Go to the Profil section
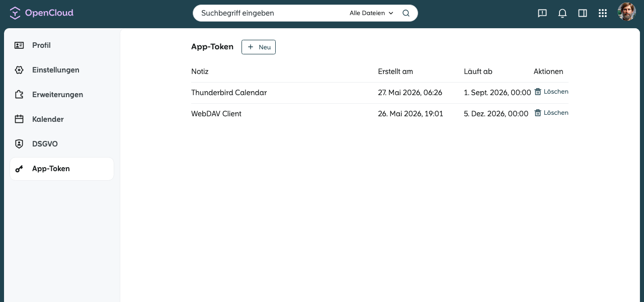This screenshot has width=644, height=302. pyautogui.click(x=62, y=45)
